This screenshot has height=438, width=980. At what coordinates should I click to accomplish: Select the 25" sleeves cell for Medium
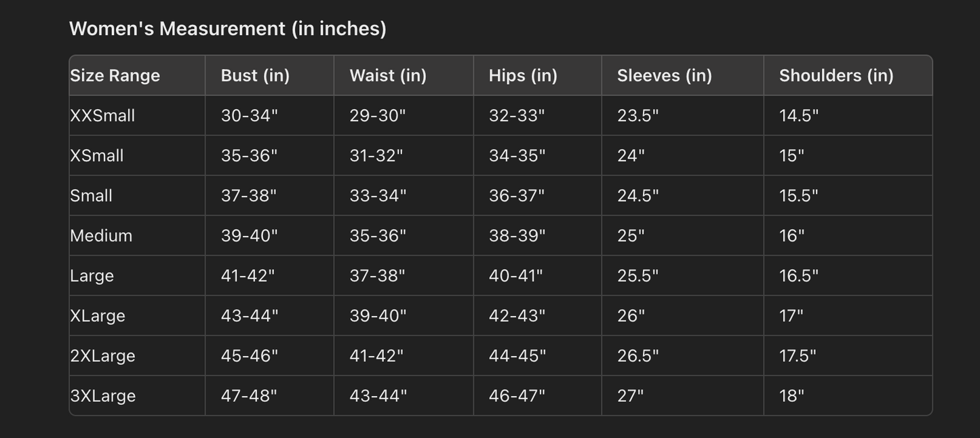click(x=631, y=235)
